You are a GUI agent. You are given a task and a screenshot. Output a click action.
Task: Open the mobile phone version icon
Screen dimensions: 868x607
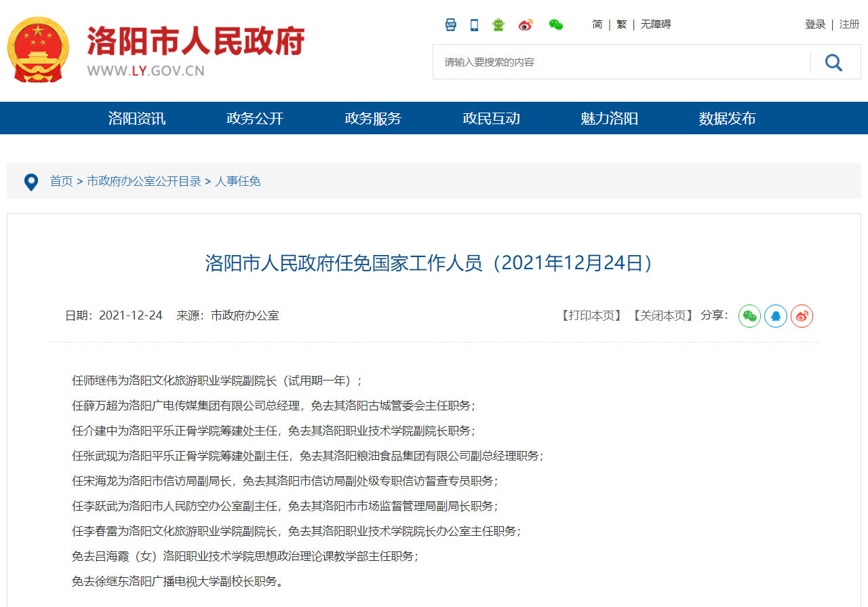click(475, 25)
